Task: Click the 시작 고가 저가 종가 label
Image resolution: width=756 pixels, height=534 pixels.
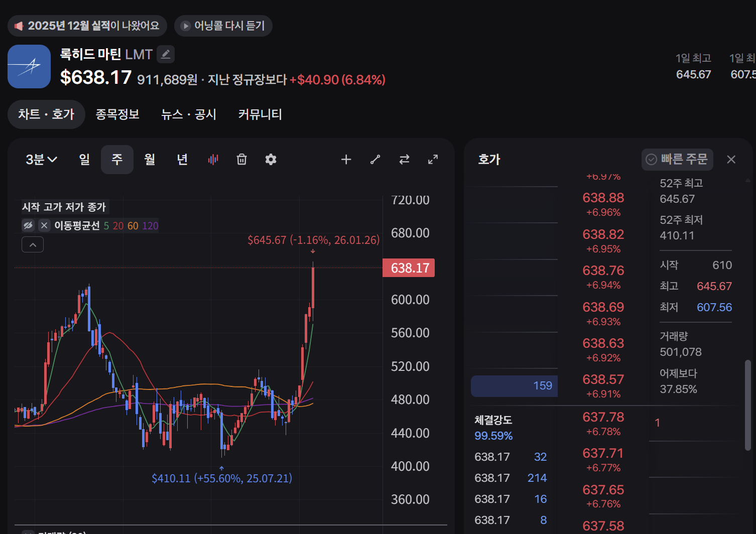Action: click(x=64, y=207)
